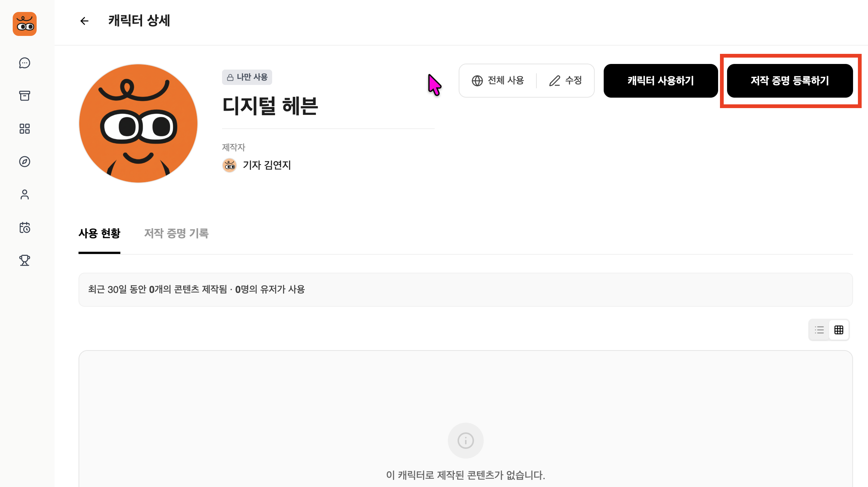Open the profile person icon in sidebar
The width and height of the screenshot is (868, 487).
point(24,195)
